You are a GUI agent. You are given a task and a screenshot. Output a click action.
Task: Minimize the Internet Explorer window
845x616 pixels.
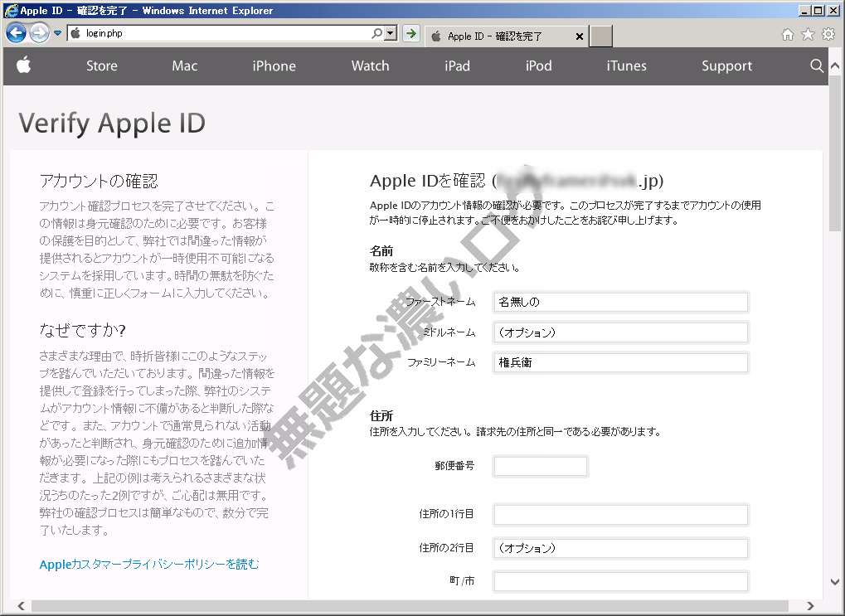coord(805,10)
